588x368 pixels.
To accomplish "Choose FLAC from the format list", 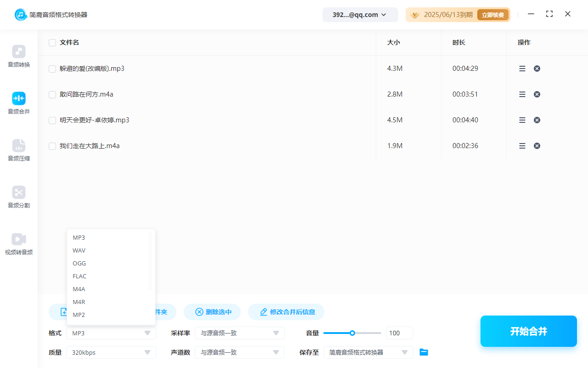I will click(x=79, y=276).
